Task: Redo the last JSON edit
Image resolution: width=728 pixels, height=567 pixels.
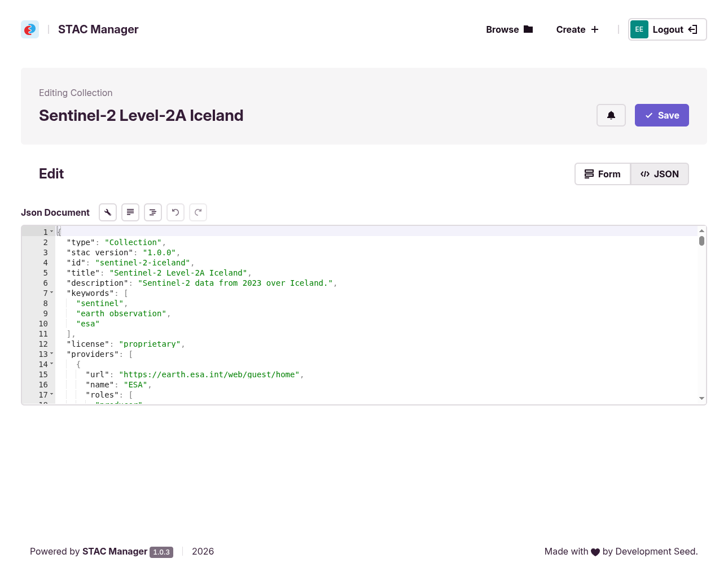Action: point(198,212)
